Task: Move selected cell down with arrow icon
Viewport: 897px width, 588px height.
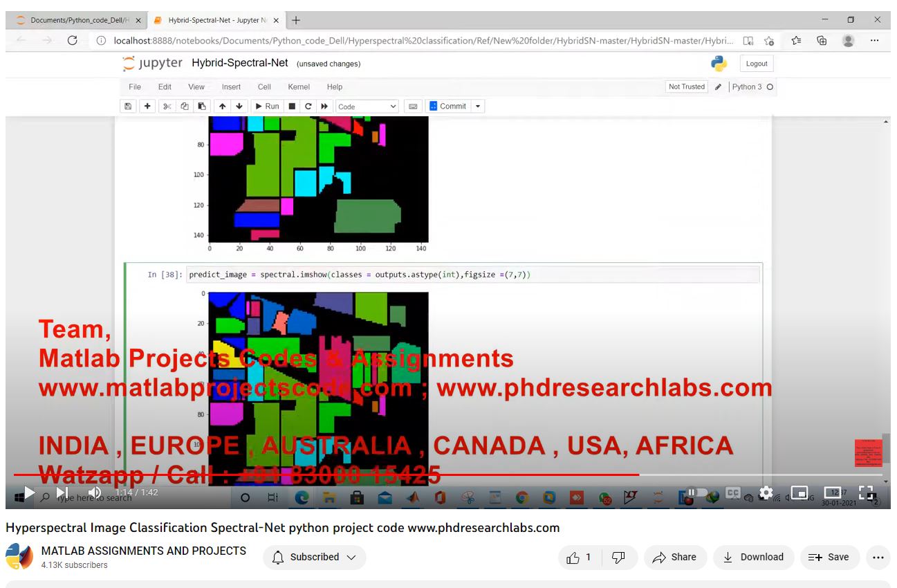Action: coord(239,107)
